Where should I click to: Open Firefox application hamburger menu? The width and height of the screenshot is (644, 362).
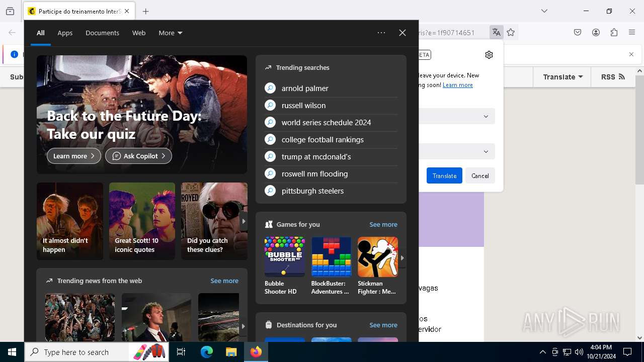(x=632, y=33)
